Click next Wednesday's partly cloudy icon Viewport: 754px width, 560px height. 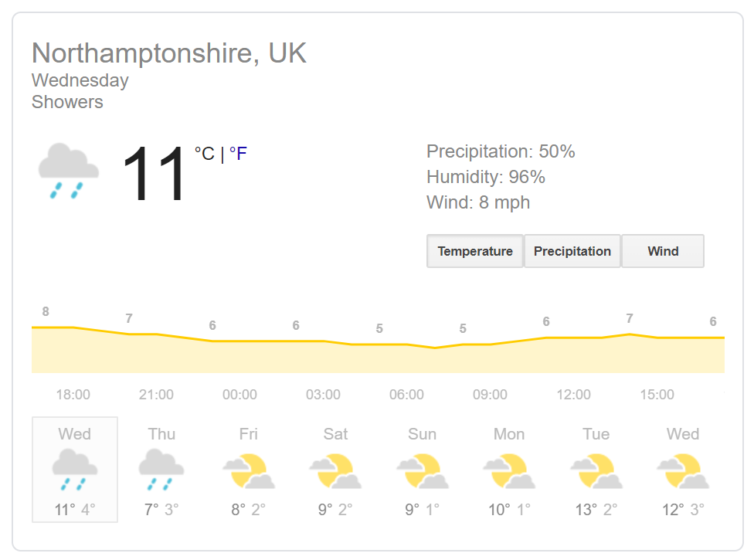683,470
